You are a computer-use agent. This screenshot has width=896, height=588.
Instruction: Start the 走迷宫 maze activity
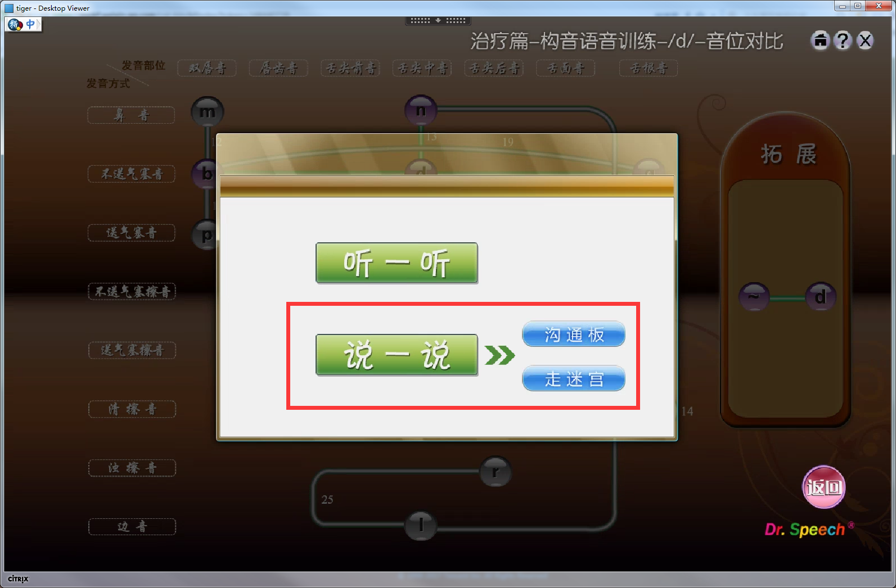(574, 379)
